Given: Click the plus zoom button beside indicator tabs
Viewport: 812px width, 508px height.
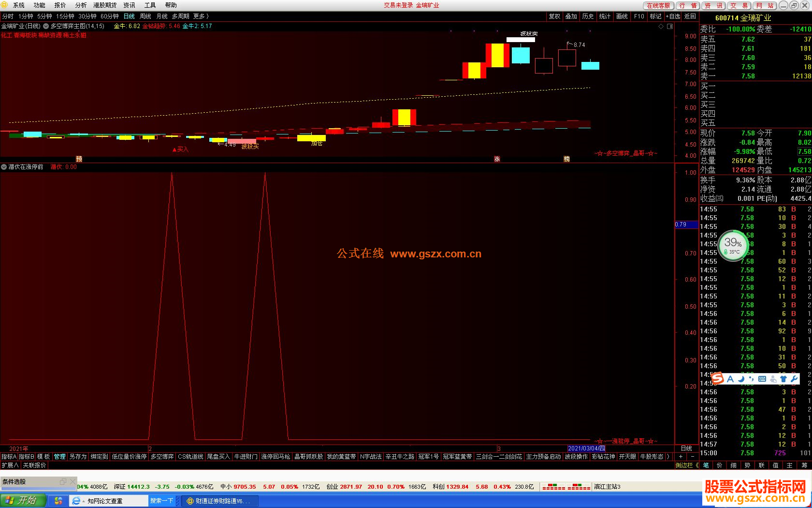Looking at the screenshot, I should [x=681, y=457].
